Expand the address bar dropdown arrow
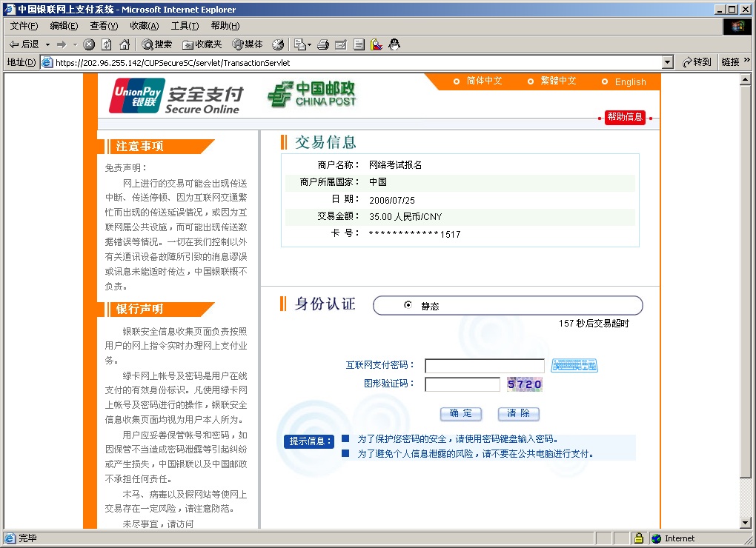The image size is (756, 548). 668,63
